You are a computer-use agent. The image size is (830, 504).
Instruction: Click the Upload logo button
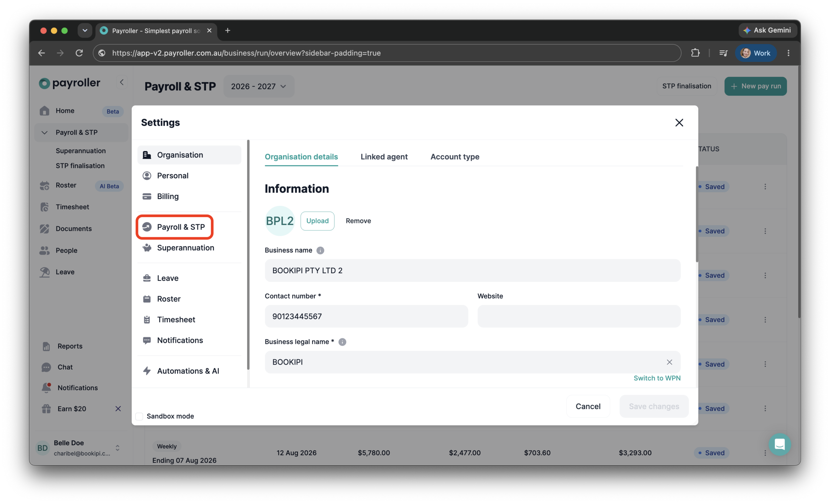pos(317,221)
